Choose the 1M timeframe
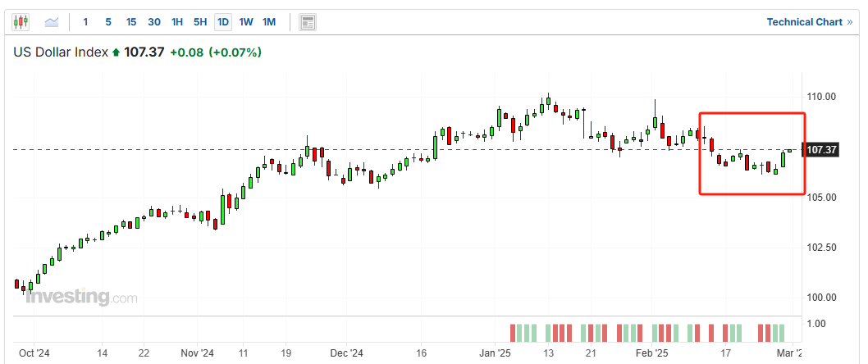 [269, 21]
